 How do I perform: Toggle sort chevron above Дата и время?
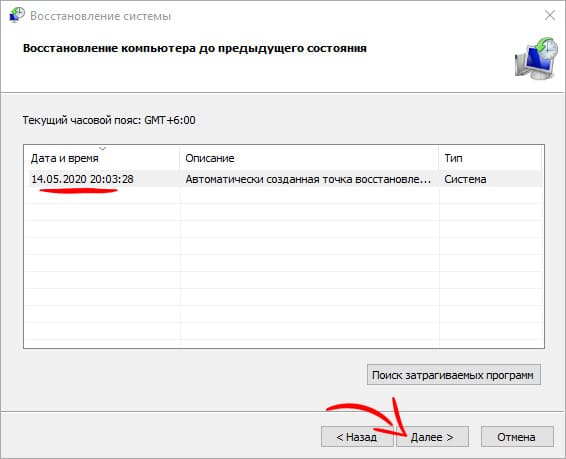[x=103, y=148]
